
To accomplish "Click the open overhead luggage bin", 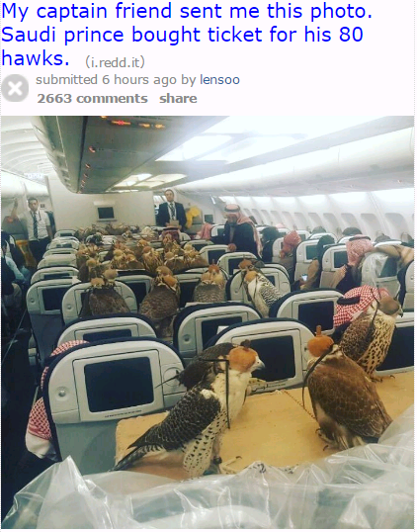I will (112, 154).
